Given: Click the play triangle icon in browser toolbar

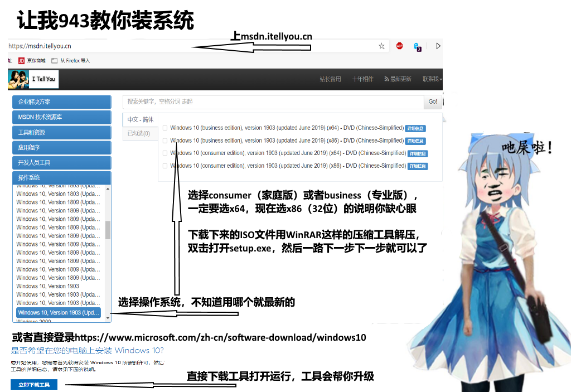Looking at the screenshot, I should point(438,46).
